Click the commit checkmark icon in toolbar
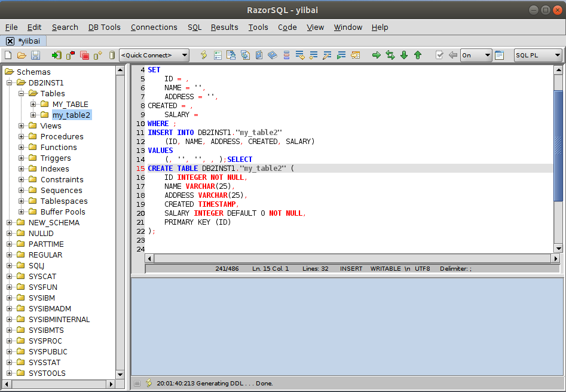 pyautogui.click(x=439, y=55)
